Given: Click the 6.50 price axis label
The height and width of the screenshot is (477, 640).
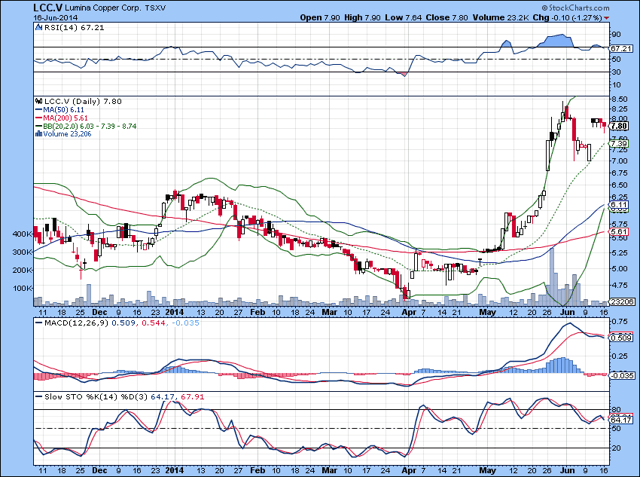Looking at the screenshot, I should click(620, 185).
